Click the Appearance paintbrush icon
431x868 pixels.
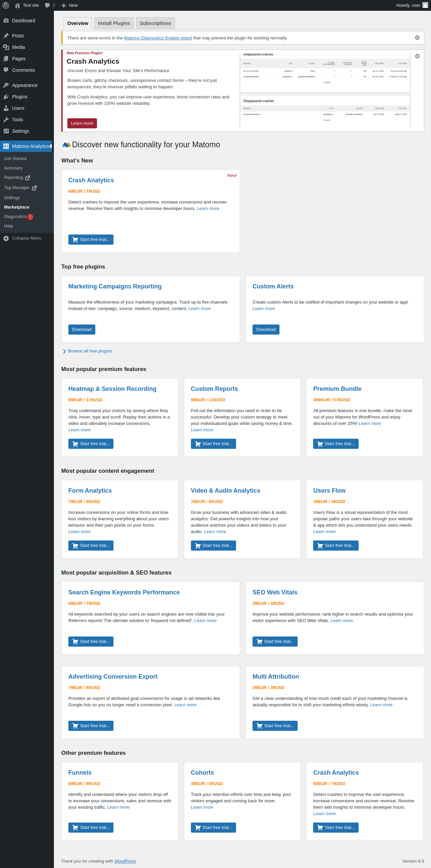click(6, 85)
